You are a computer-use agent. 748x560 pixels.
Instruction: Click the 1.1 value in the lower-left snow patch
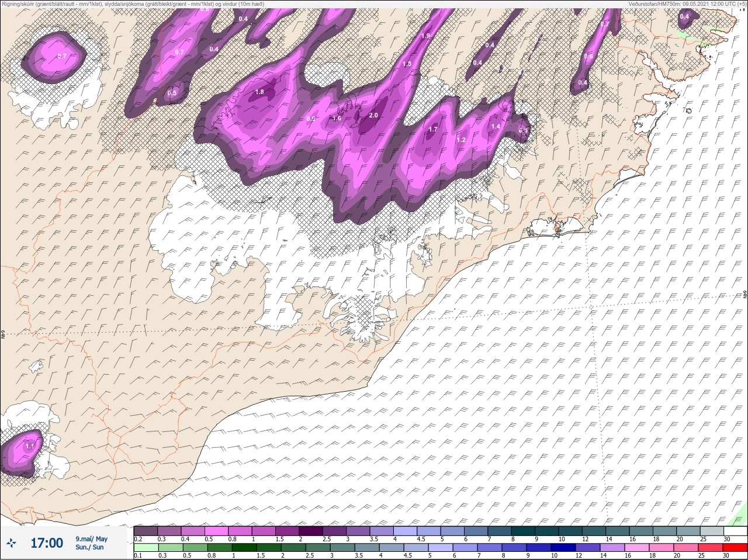tap(30, 446)
